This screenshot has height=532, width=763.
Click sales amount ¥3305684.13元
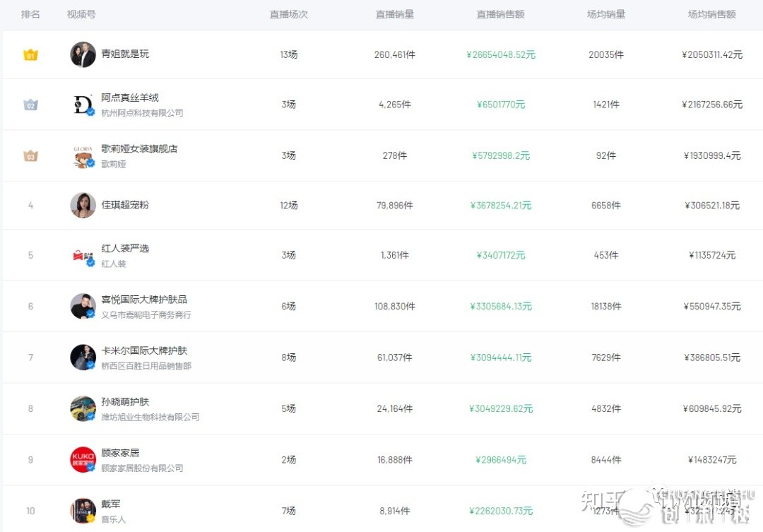501,307
